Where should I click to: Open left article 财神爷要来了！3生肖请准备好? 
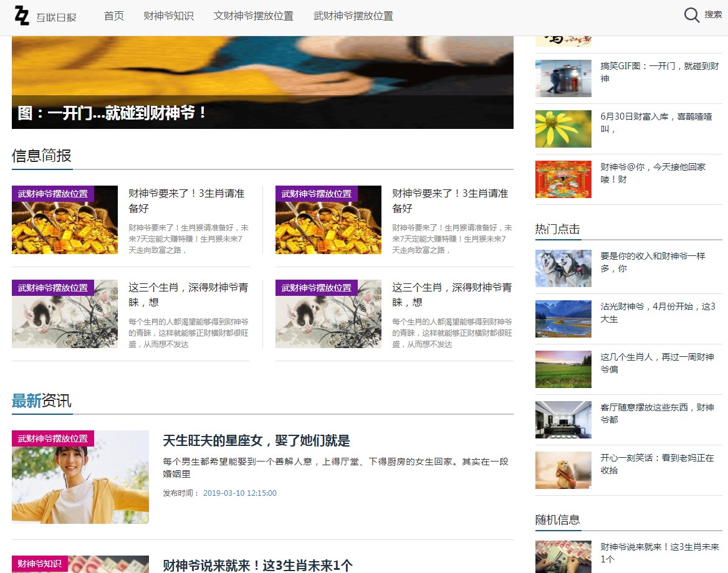pos(186,201)
